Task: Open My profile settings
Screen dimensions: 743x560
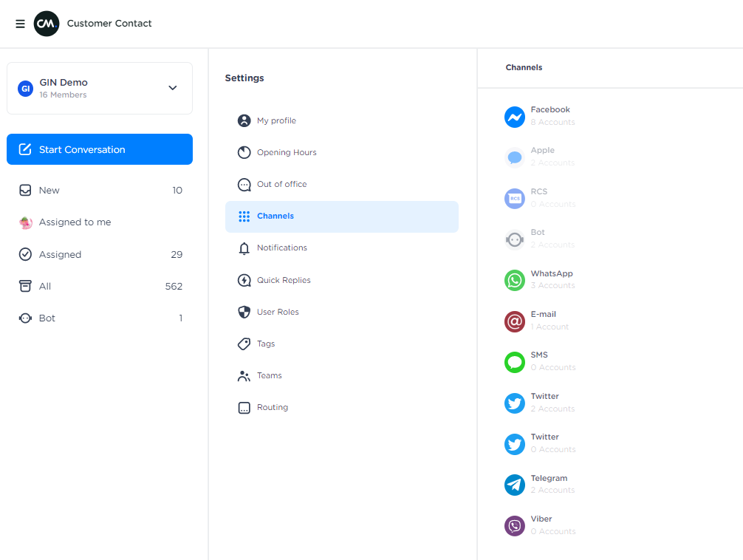Action: 276,121
